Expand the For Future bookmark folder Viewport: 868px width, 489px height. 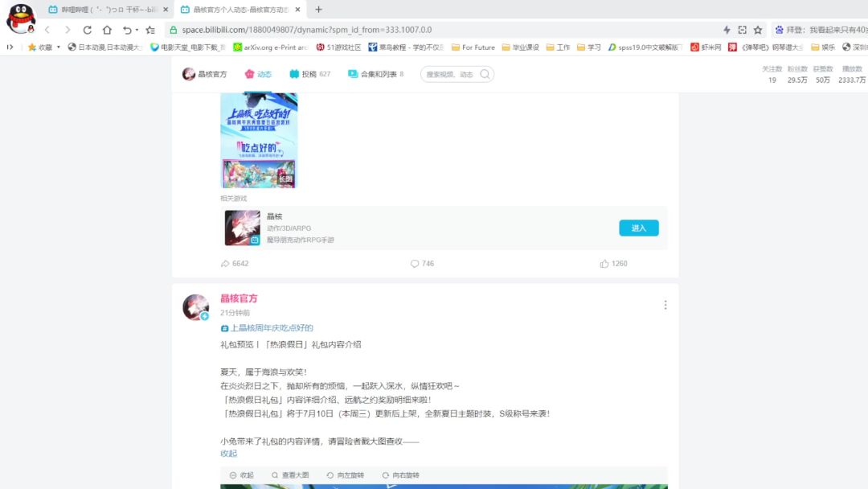coord(473,47)
